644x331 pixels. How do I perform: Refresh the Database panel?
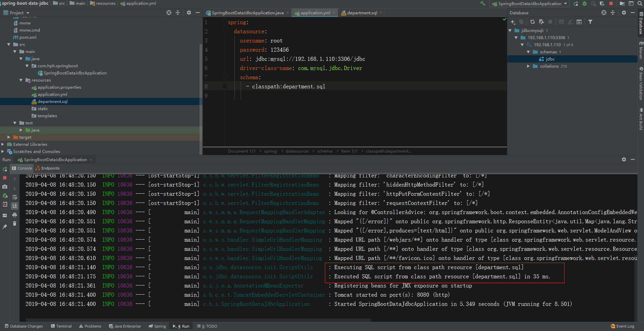533,22
